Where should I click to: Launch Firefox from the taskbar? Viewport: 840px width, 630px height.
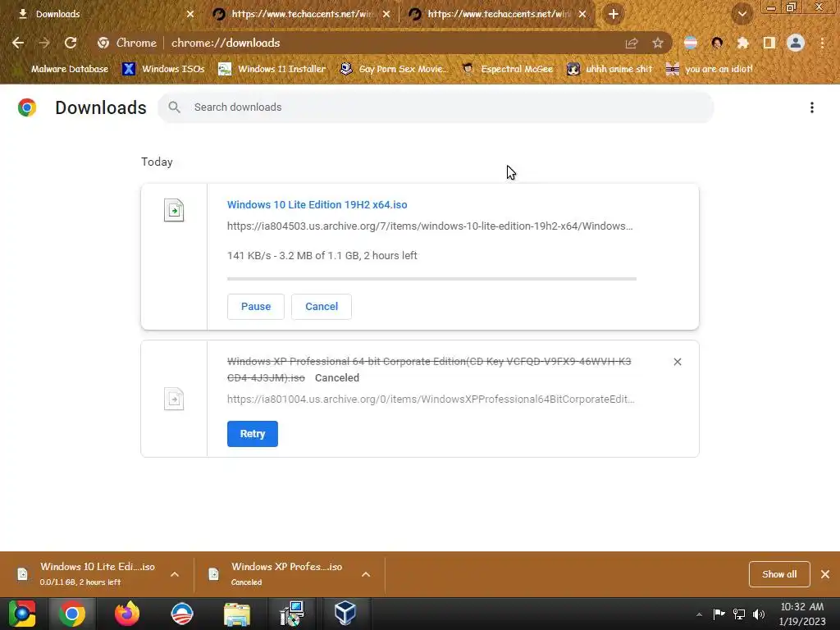[x=127, y=614]
